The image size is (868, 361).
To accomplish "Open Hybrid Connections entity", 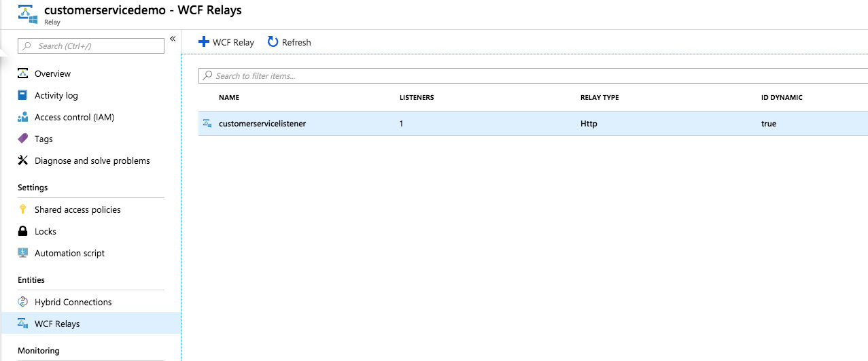I will pyautogui.click(x=73, y=302).
